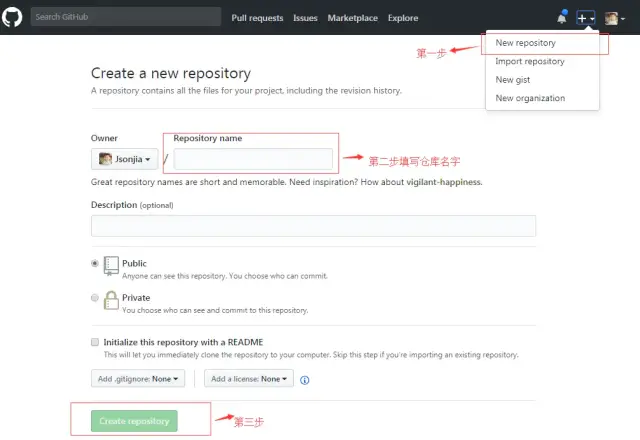Focus the Search GitHub field
The width and height of the screenshot is (640, 440).
point(126,17)
